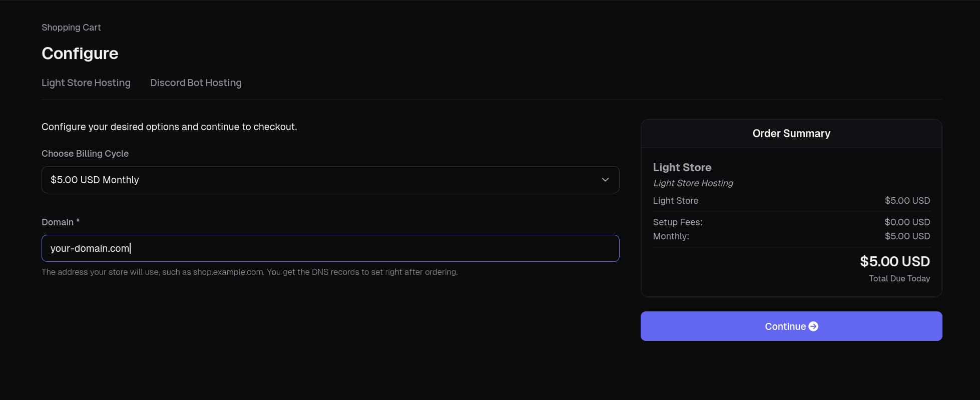The width and height of the screenshot is (980, 400).
Task: Expand billing cycle chevron arrow
Action: (x=605, y=180)
